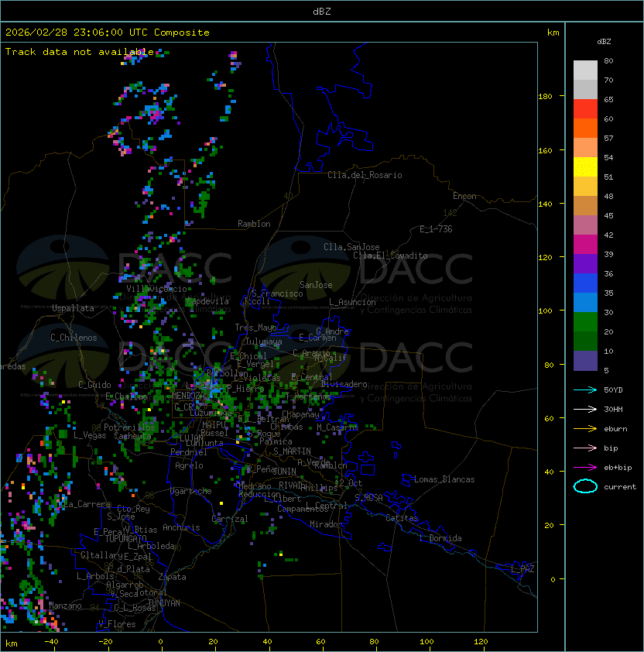Screen dimensions: 644x652
Task: Select the light gray 70-80 dBZ swatch
Action: point(585,70)
